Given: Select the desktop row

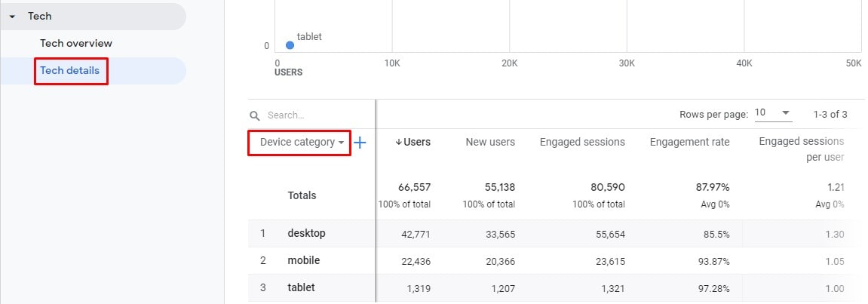Looking at the screenshot, I should (x=557, y=234).
